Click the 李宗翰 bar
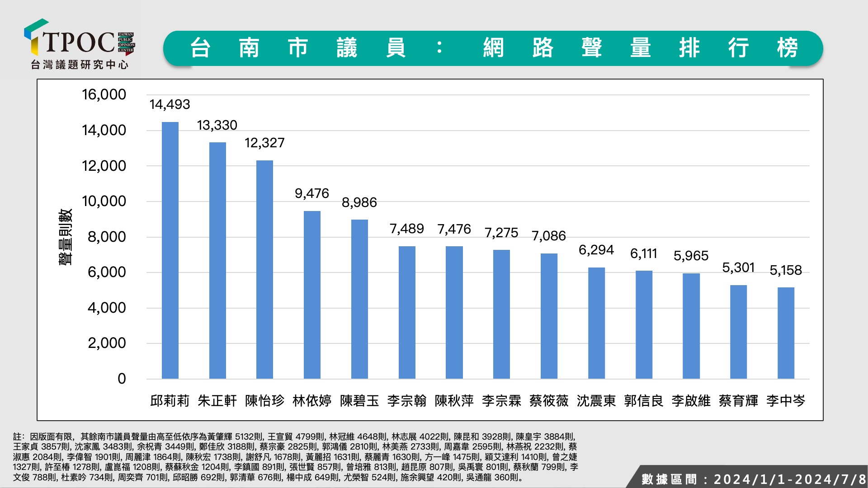 407,312
